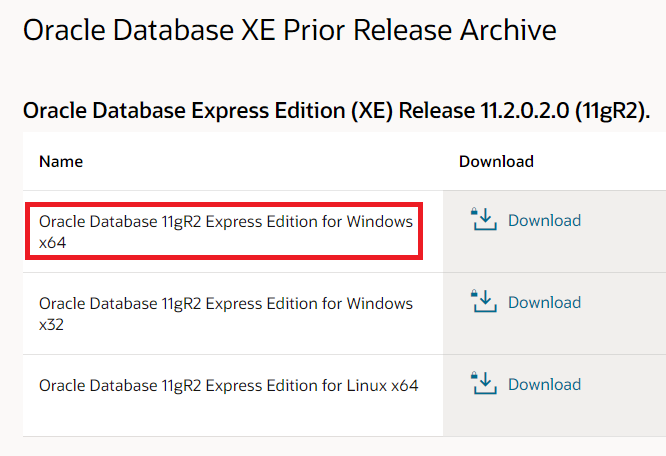This screenshot has height=456, width=666.
Task: Click the word Windows in the x64 row
Action: pos(380,221)
